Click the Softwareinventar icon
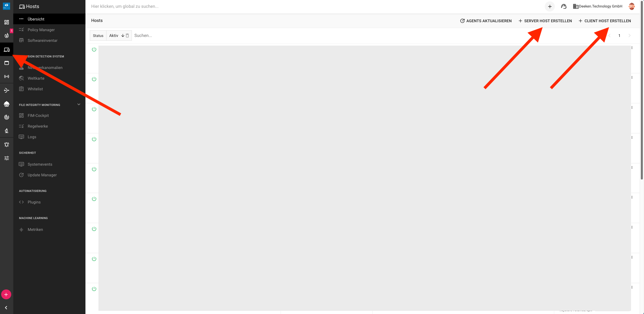 click(21, 40)
